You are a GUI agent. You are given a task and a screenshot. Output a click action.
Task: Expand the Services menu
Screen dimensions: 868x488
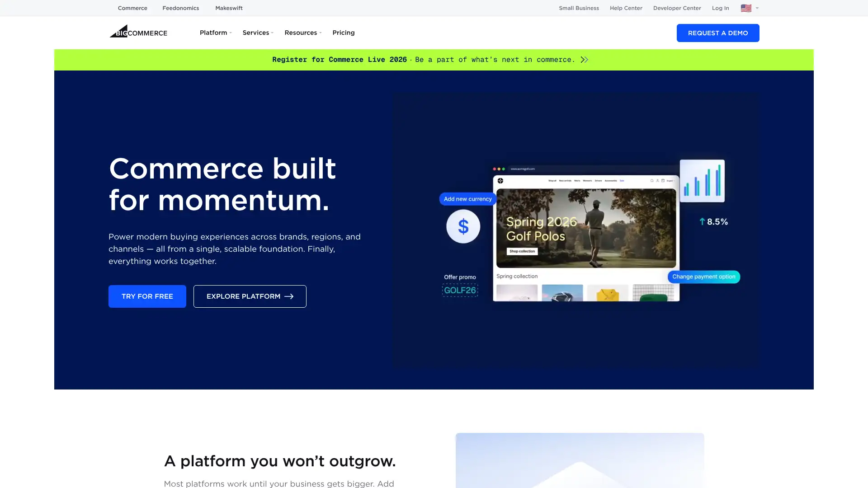click(258, 33)
